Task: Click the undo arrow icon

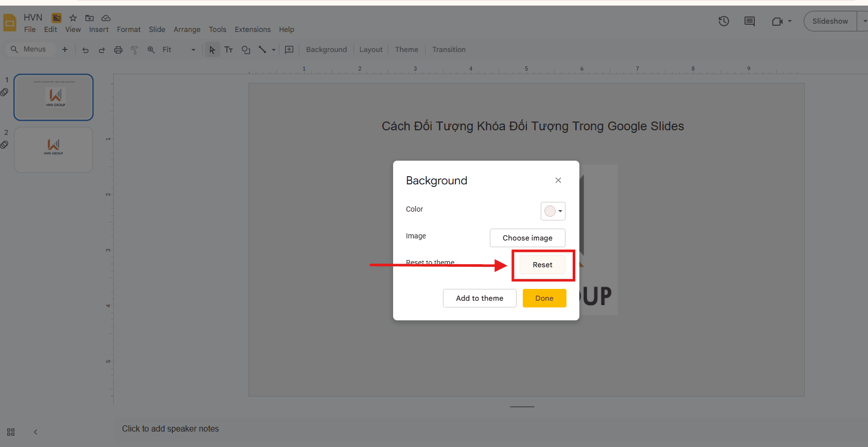Action: (x=85, y=50)
